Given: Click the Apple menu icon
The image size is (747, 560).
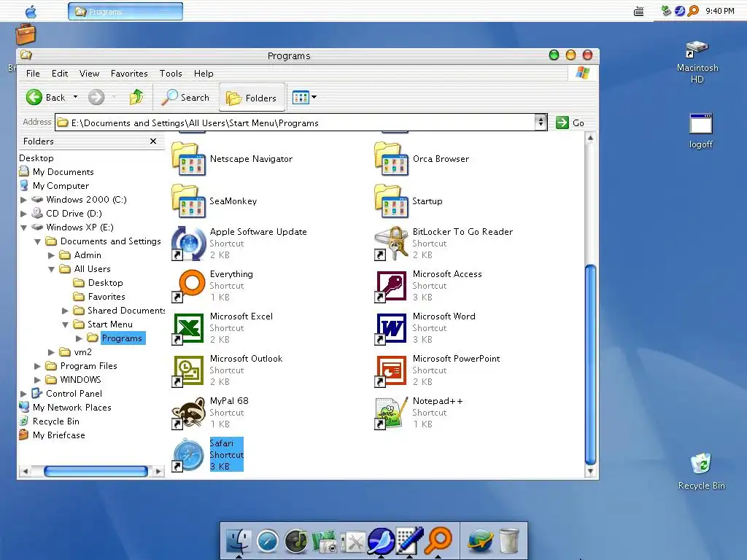Looking at the screenshot, I should (31, 12).
